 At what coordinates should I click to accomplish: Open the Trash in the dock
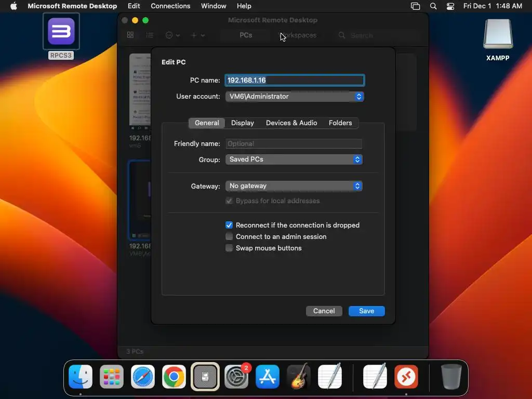pyautogui.click(x=451, y=377)
